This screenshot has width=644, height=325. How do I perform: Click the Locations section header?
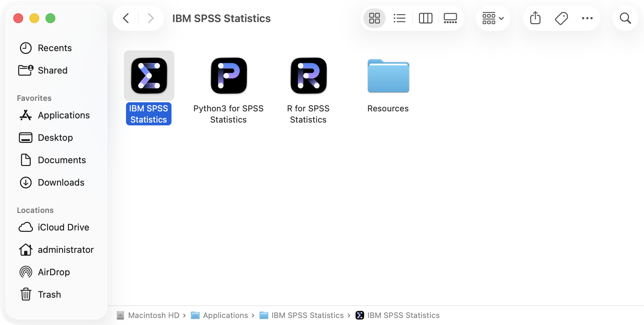pyautogui.click(x=35, y=210)
